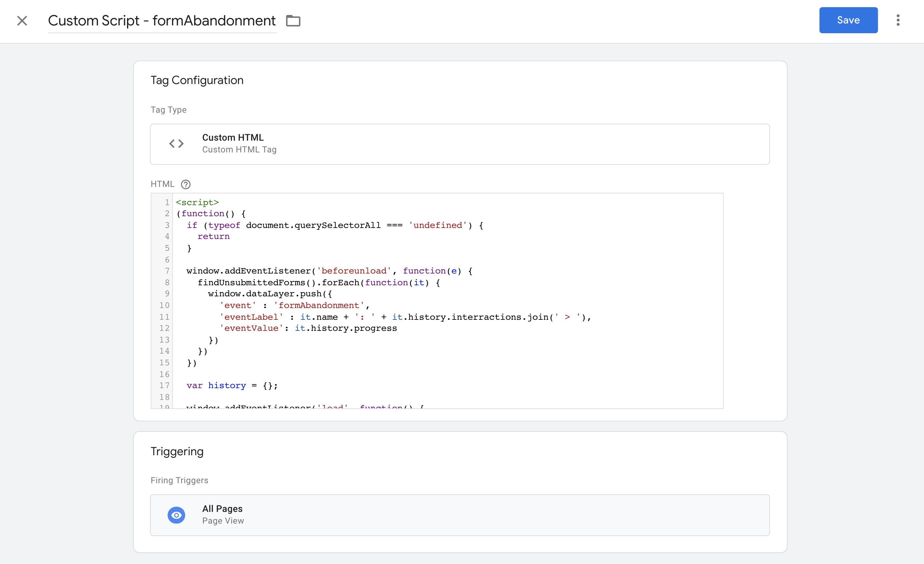
Task: Click the Triggering section heading
Action: coord(177,451)
